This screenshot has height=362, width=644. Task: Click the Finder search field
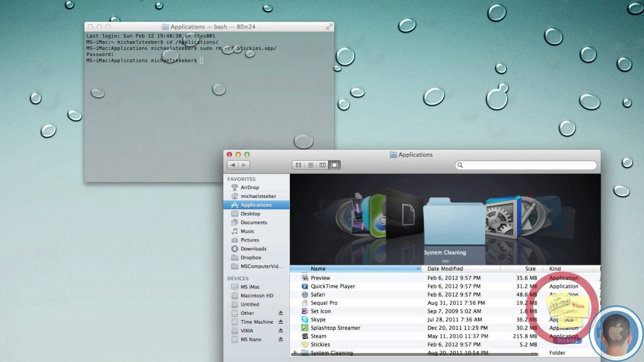526,165
